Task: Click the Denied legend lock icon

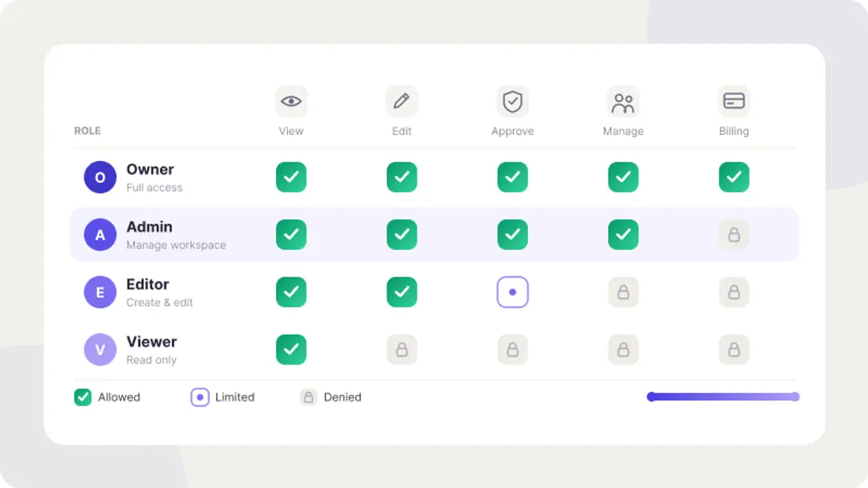Action: click(x=309, y=397)
